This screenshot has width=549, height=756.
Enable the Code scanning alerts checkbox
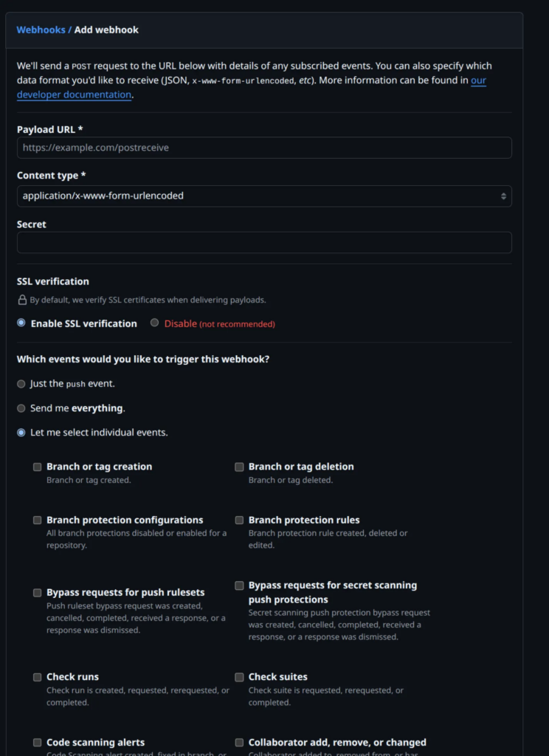(37, 743)
